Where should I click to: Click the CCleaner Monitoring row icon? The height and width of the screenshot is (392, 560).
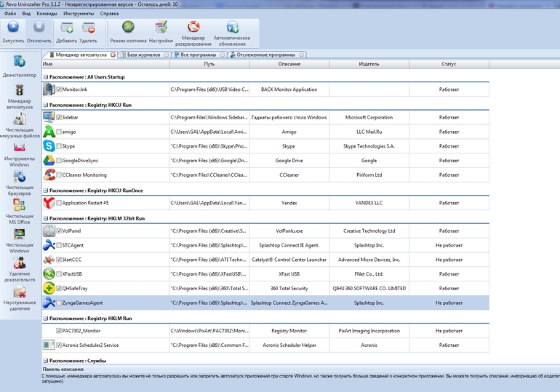(x=49, y=175)
